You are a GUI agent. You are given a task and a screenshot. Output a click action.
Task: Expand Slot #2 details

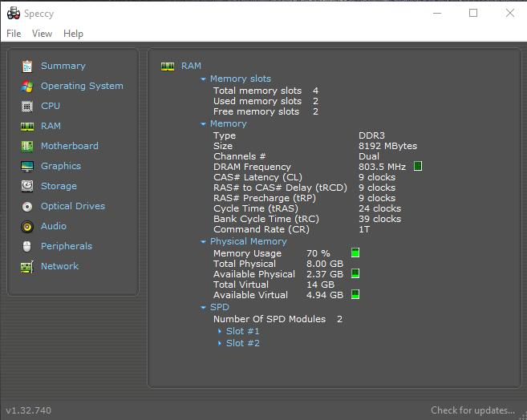(220, 343)
